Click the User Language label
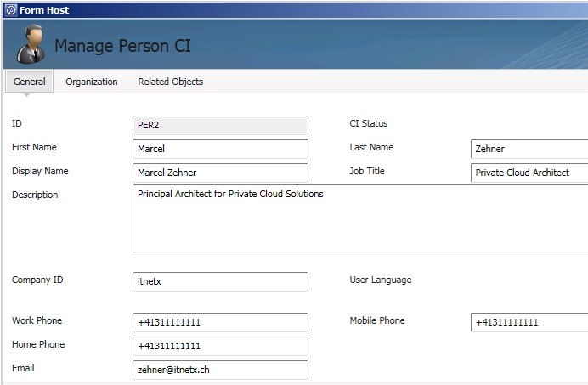Viewport: 588px width, 385px height. tap(380, 280)
